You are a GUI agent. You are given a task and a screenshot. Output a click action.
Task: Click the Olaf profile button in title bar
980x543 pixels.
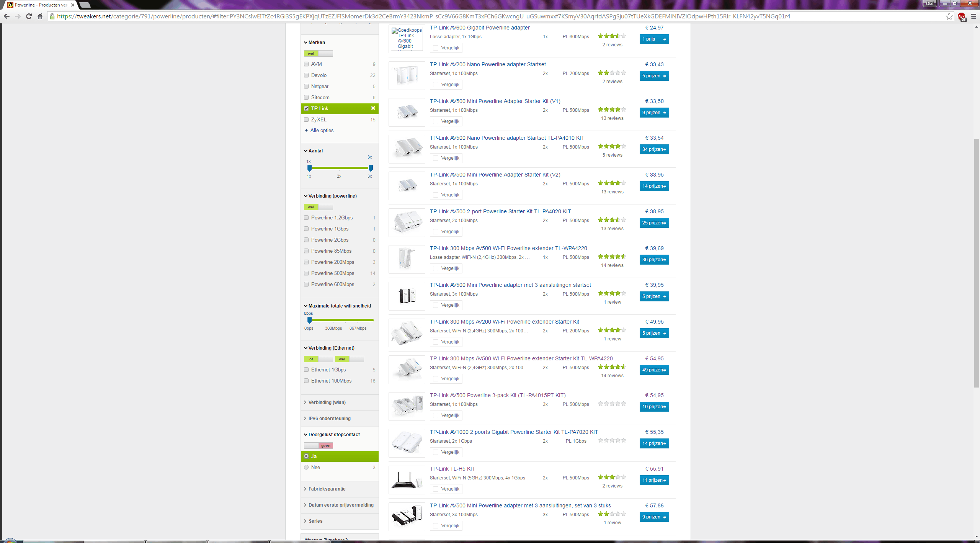pos(930,3)
